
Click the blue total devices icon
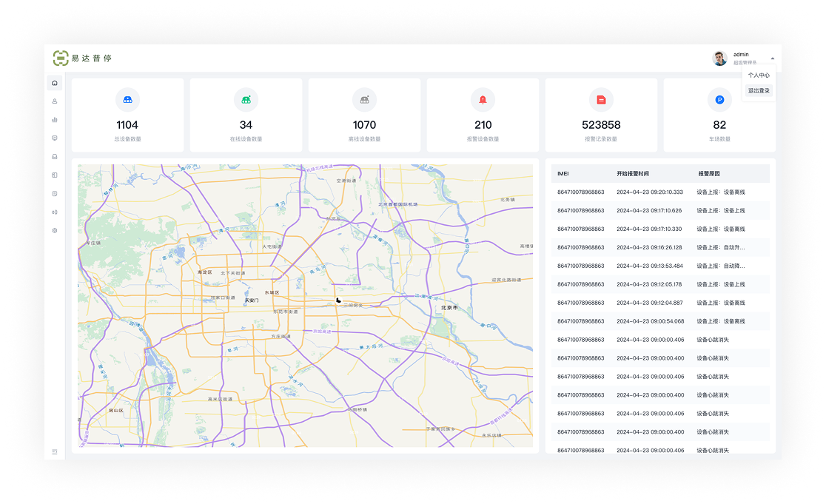click(127, 100)
